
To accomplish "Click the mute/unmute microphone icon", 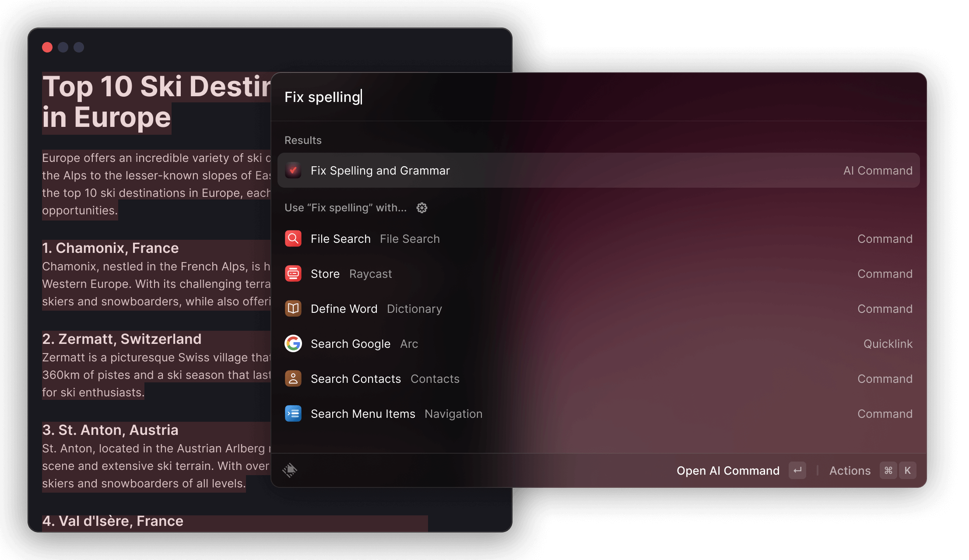I will pos(290,470).
